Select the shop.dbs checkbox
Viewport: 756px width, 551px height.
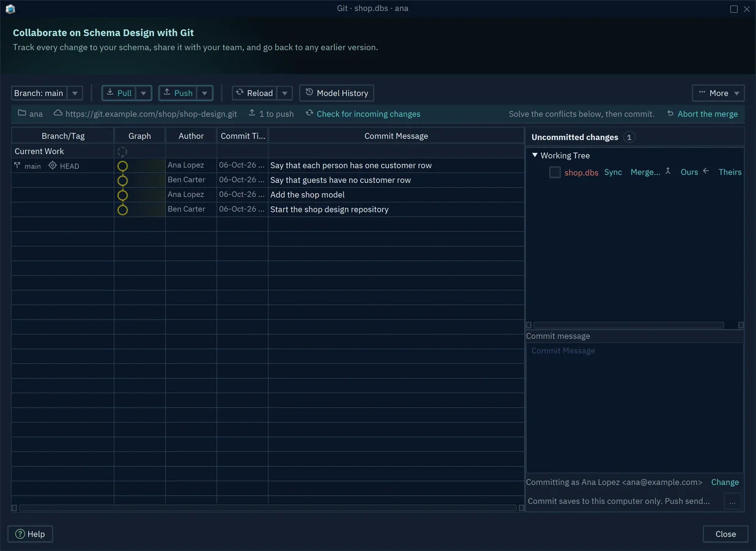coord(555,172)
